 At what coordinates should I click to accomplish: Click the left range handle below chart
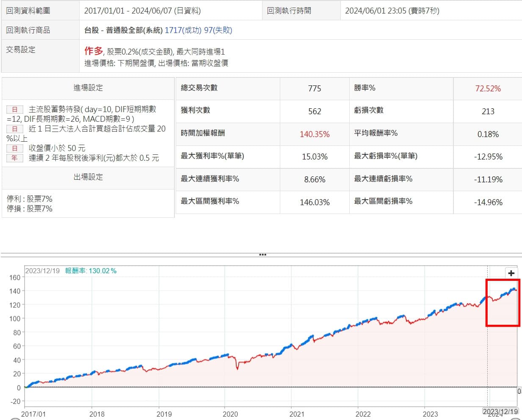coord(15,419)
